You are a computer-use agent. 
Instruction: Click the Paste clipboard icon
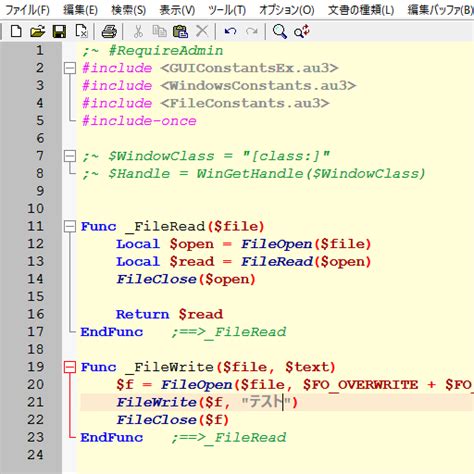pyautogui.click(x=180, y=31)
